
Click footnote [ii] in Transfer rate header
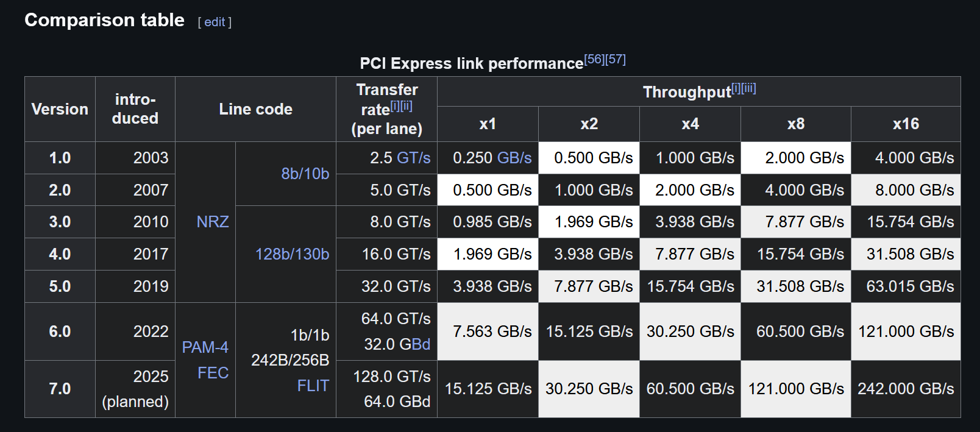[x=406, y=105]
